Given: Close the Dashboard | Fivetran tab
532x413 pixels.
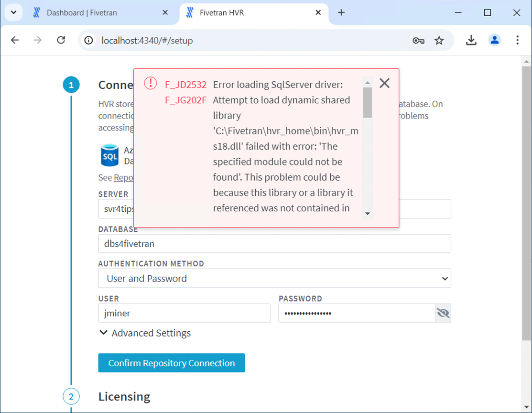Looking at the screenshot, I should [165, 12].
